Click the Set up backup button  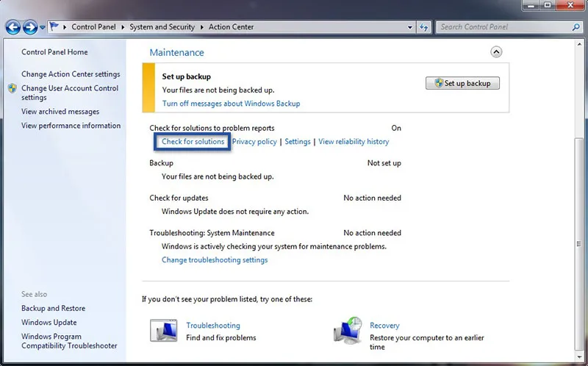click(x=462, y=83)
